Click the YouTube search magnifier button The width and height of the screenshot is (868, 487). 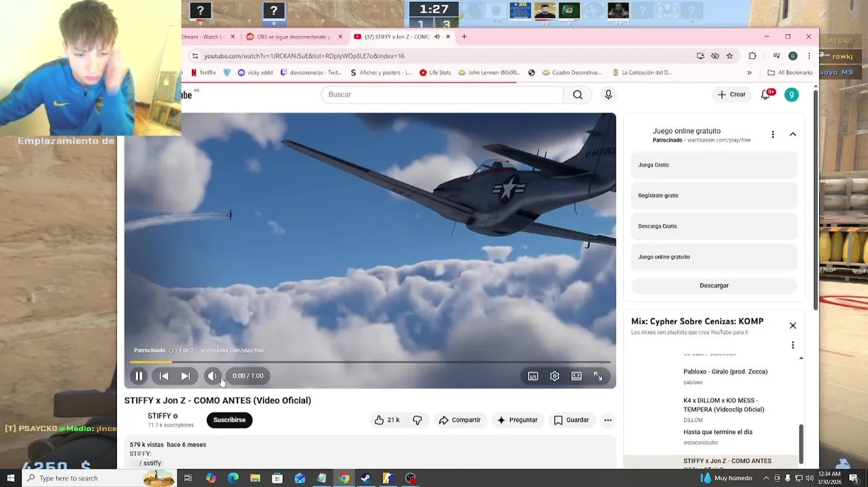tap(578, 95)
